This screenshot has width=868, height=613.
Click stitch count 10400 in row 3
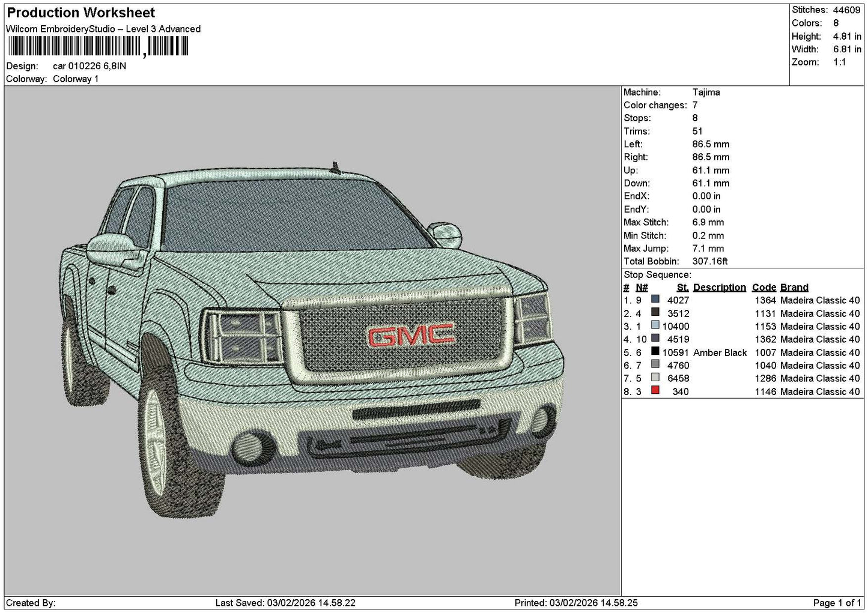(675, 327)
